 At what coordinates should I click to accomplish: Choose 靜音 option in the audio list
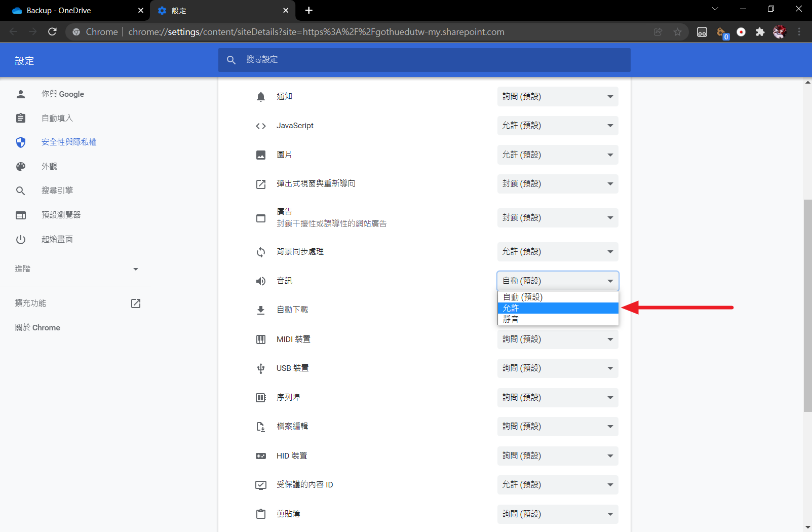pyautogui.click(x=557, y=319)
